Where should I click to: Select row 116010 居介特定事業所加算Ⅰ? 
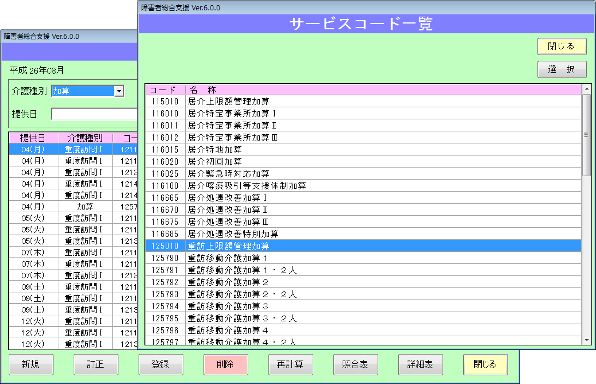pyautogui.click(x=363, y=113)
